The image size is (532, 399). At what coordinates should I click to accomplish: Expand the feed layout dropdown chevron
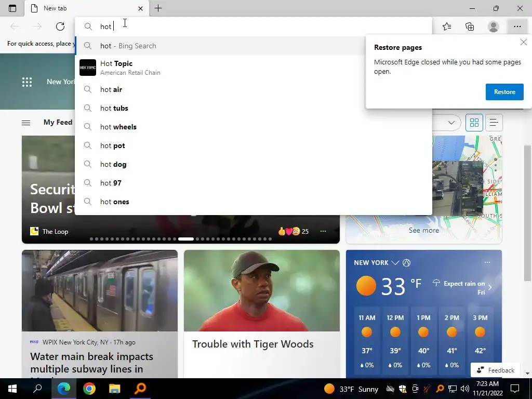pyautogui.click(x=451, y=123)
